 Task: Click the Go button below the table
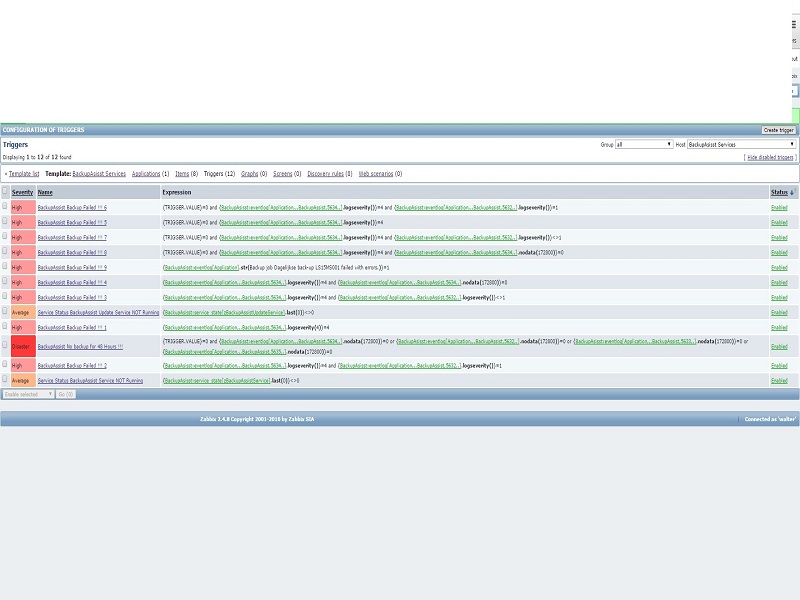point(65,394)
